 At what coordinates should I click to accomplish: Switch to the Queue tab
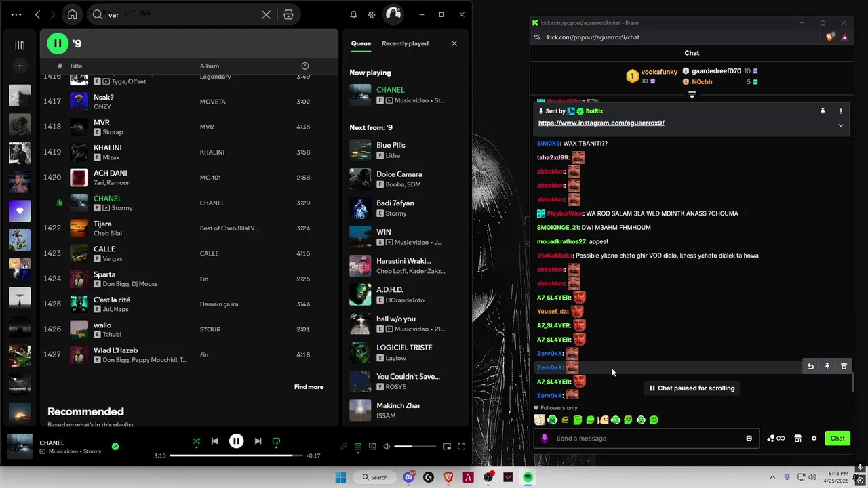(x=361, y=43)
